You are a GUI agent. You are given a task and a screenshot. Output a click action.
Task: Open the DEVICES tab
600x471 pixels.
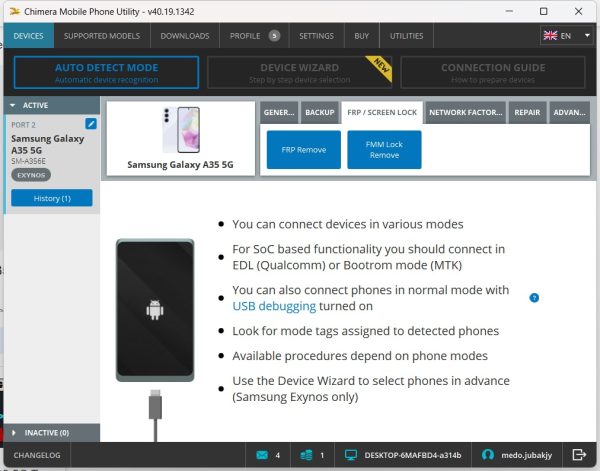click(x=29, y=36)
